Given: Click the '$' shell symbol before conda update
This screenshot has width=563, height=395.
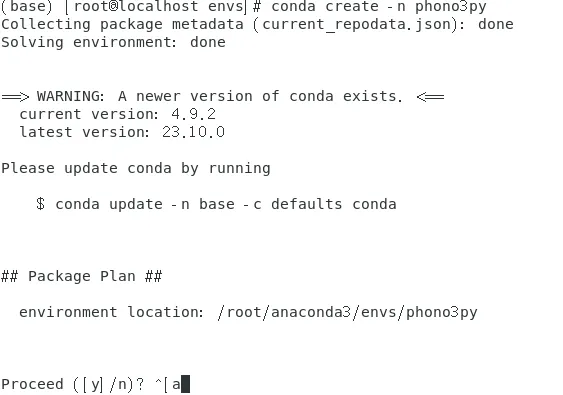Looking at the screenshot, I should coord(41,204).
